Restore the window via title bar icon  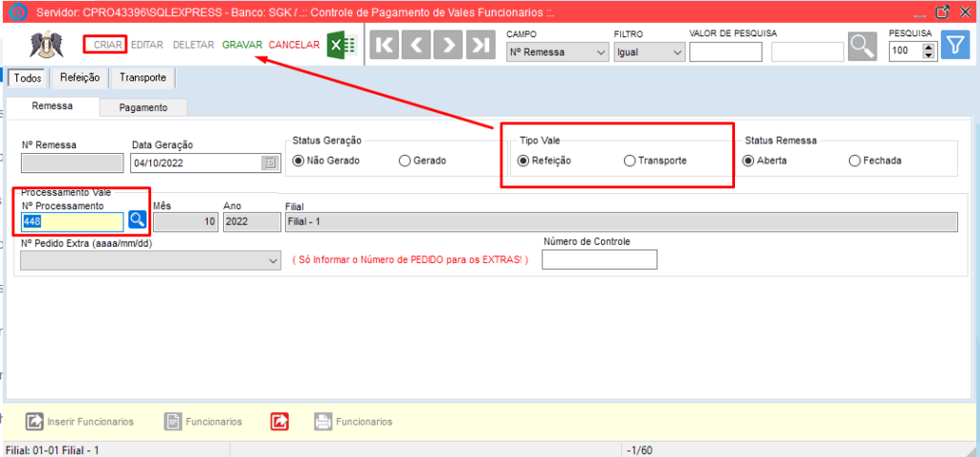(x=942, y=11)
